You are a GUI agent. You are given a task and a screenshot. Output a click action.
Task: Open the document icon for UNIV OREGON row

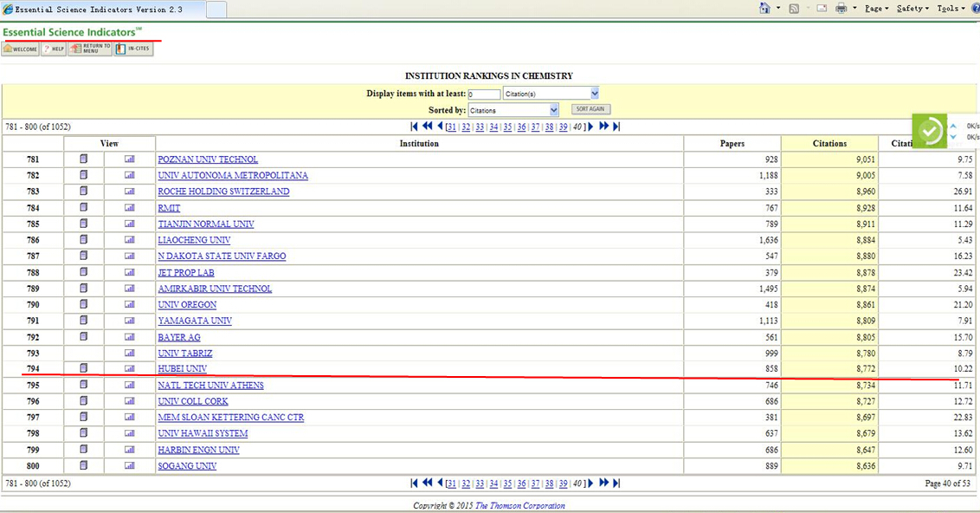pyautogui.click(x=84, y=305)
